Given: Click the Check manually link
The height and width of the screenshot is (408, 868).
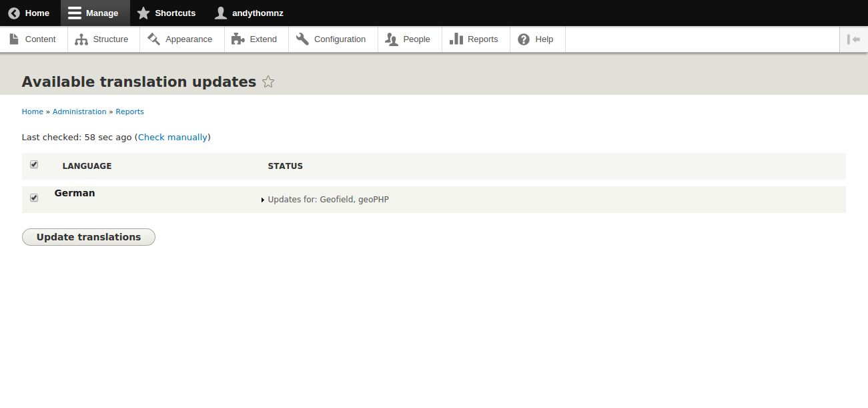Looking at the screenshot, I should point(173,137).
